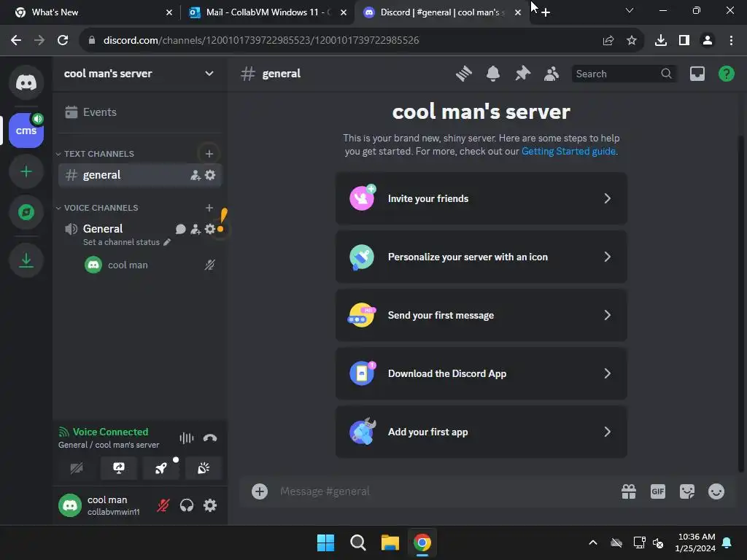Click Add a Server plus icon
The width and height of the screenshot is (747, 560).
26,171
